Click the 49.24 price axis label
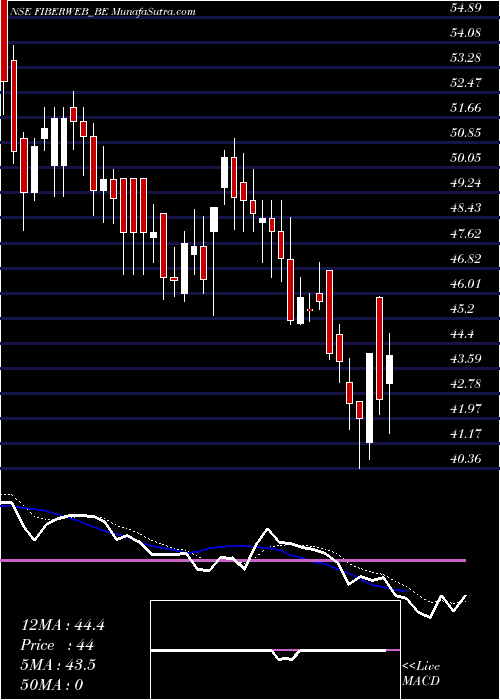 pos(466,183)
